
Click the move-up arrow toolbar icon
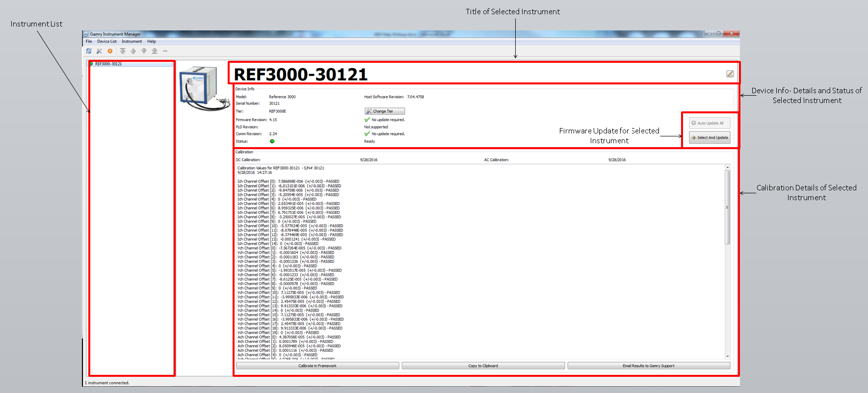[x=133, y=51]
